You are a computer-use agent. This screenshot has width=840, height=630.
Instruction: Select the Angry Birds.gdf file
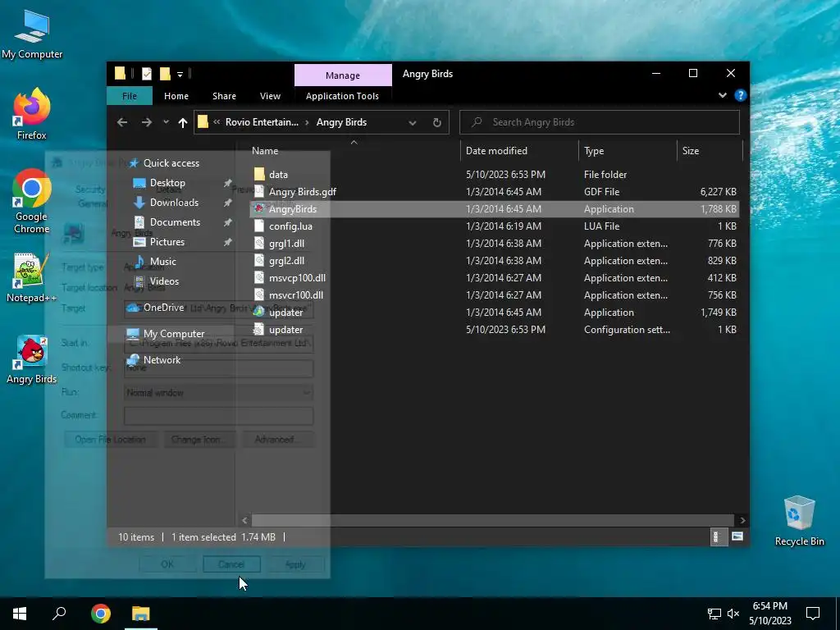494,192
